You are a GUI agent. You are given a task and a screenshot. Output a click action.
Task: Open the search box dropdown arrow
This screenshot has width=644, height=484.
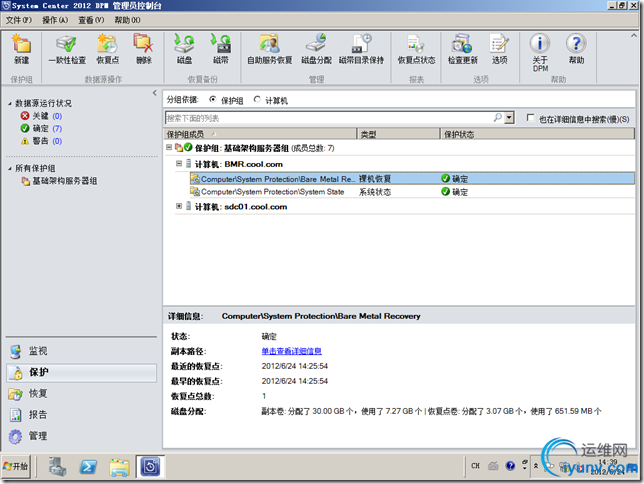(x=509, y=118)
